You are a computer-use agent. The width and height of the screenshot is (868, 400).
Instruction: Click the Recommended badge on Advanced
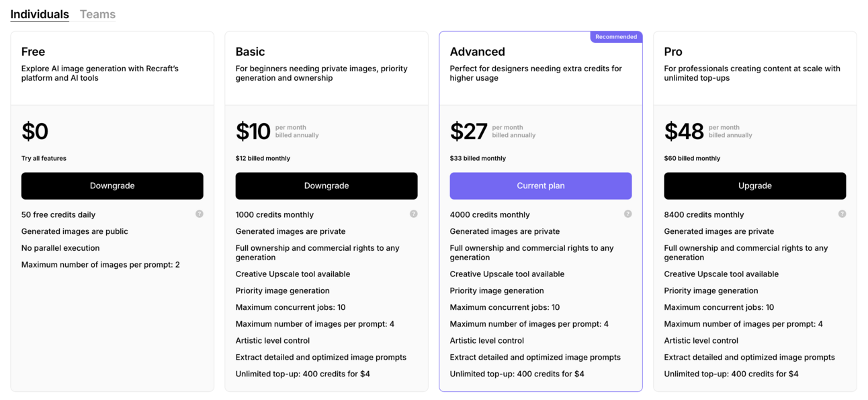point(616,37)
